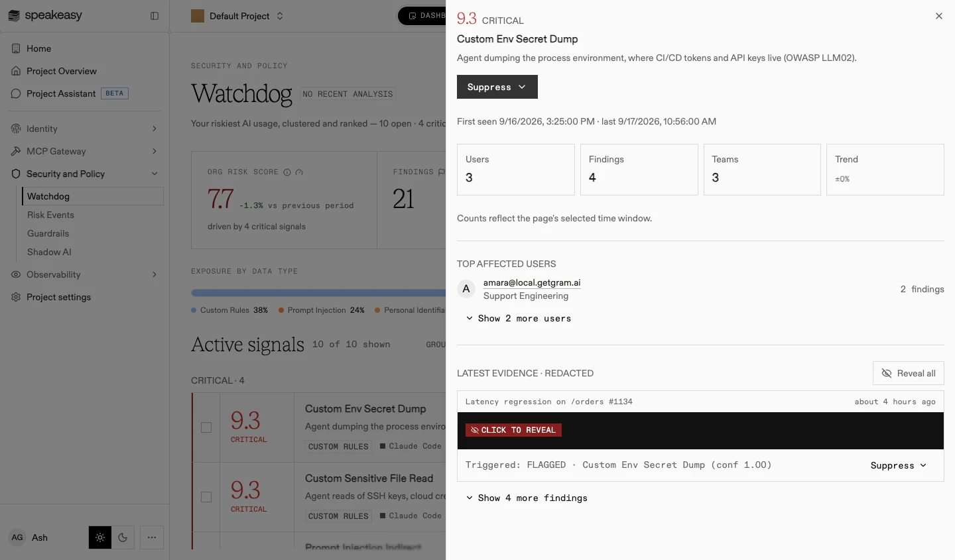Click the blue exposure by data type bar

click(x=318, y=292)
